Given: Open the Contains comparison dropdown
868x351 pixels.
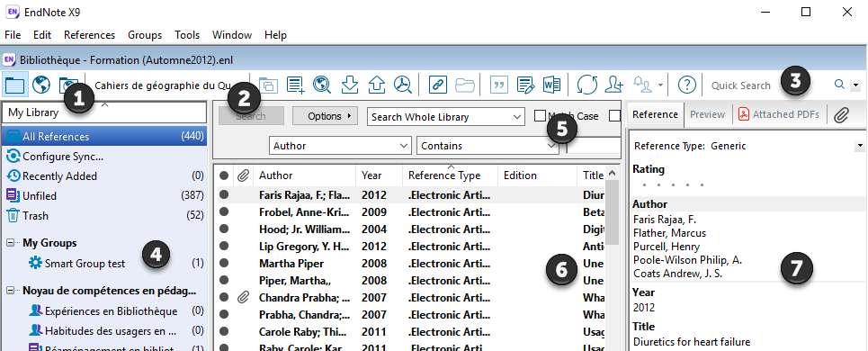Looking at the screenshot, I should (x=488, y=146).
